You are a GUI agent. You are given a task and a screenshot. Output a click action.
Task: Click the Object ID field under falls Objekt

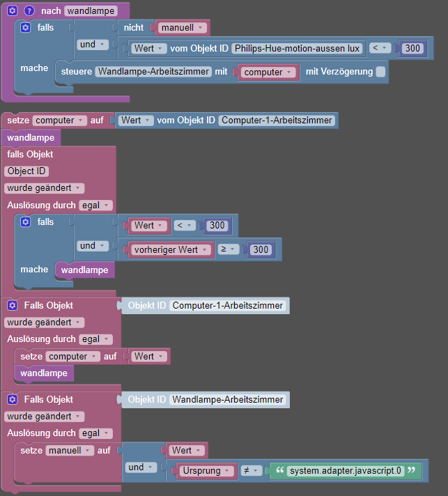26,171
